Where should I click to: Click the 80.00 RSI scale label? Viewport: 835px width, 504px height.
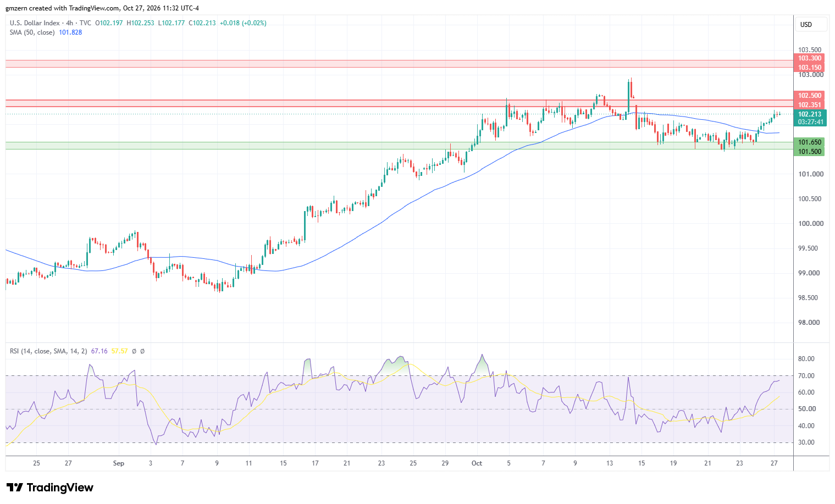806,359
